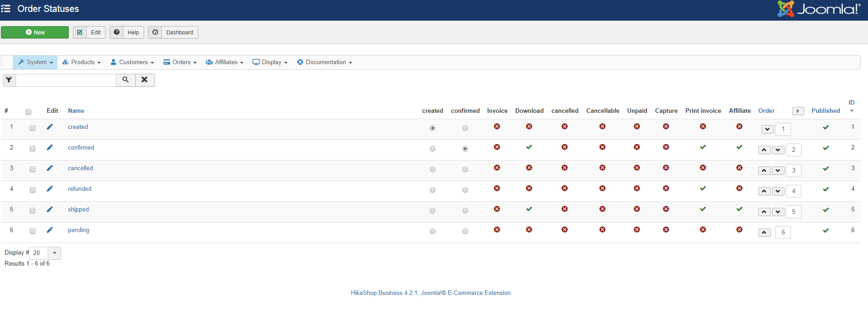Screen dimensions: 868x311
Task: Select created radio for cancelled row
Action: coord(432,169)
